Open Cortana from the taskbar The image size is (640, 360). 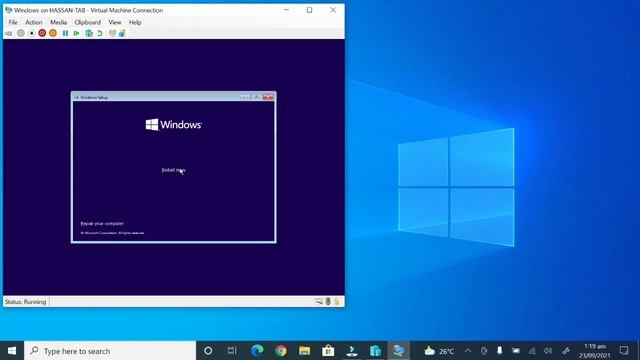click(x=208, y=351)
